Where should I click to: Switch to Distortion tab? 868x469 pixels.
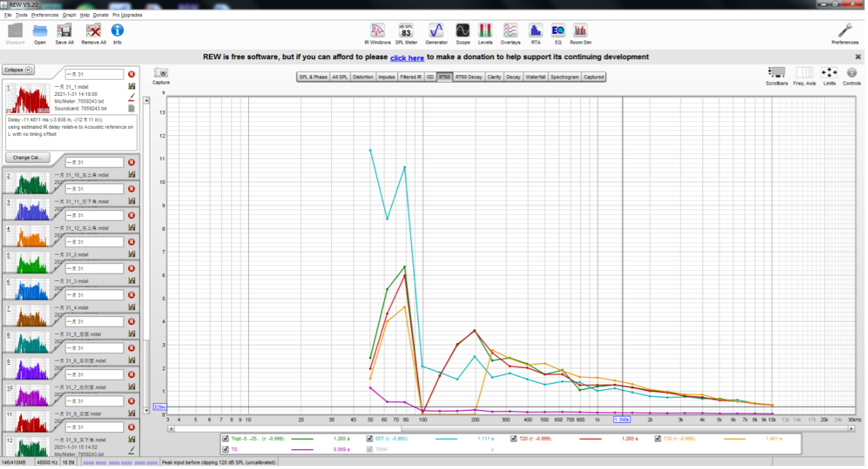(363, 77)
